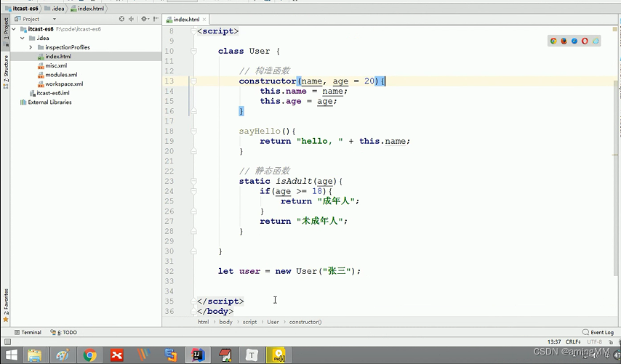This screenshot has width=621, height=364.
Task: Open the Event Log
Action: coord(598,332)
